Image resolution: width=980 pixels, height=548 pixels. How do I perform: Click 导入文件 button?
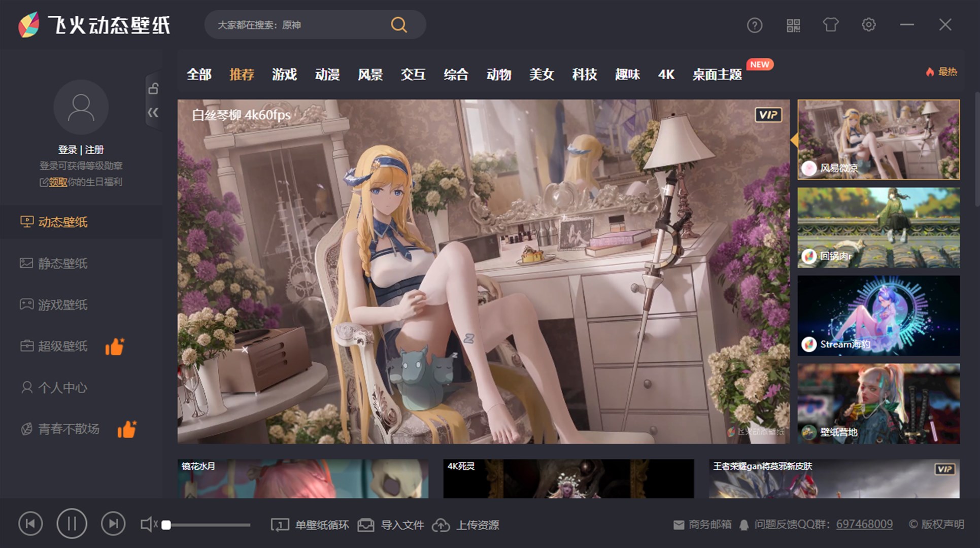[391, 525]
